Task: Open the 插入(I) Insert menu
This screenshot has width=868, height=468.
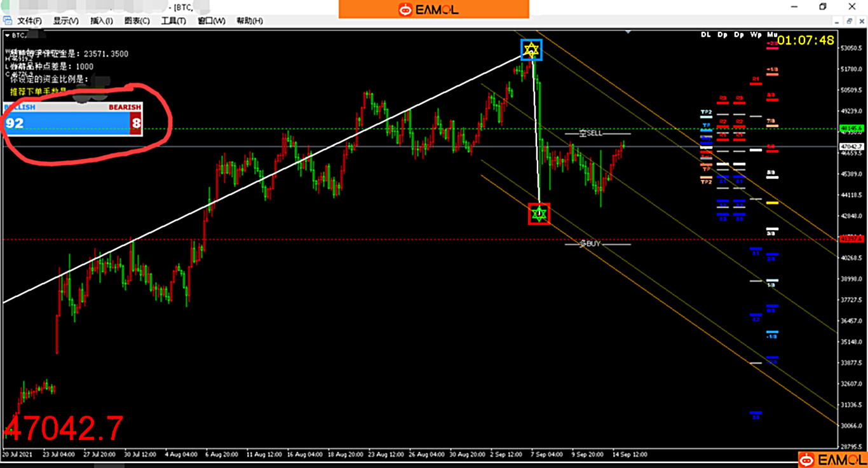Action: coord(101,21)
